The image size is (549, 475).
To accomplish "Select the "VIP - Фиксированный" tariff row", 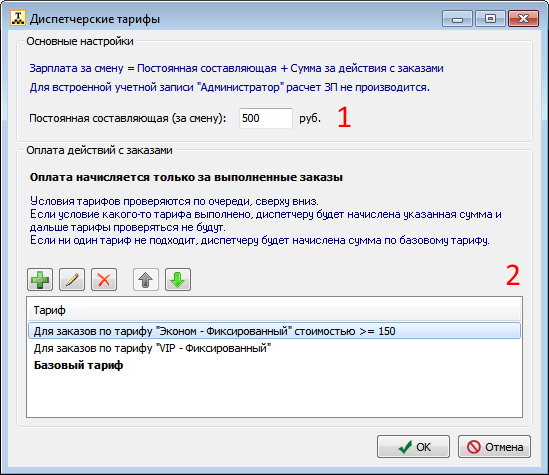I will (x=274, y=348).
